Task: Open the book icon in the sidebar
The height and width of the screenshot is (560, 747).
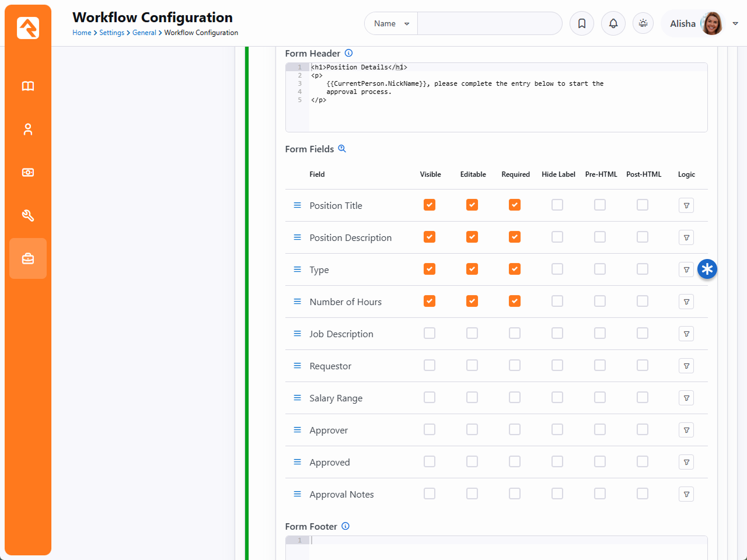Action: pos(28,86)
